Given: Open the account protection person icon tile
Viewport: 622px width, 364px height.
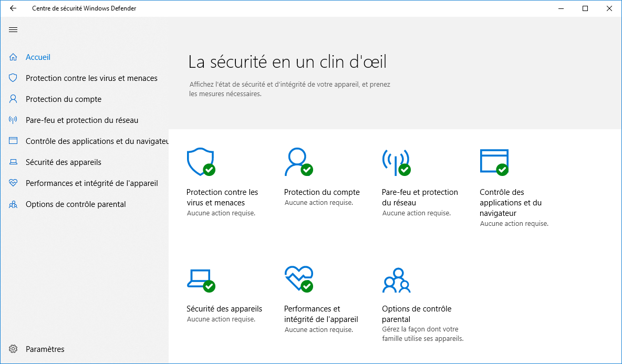Looking at the screenshot, I should point(298,162).
